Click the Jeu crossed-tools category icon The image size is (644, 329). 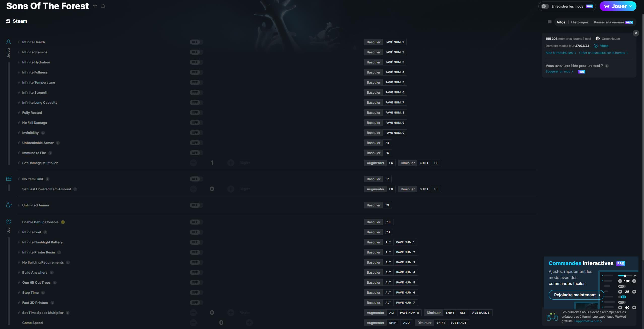click(9, 222)
